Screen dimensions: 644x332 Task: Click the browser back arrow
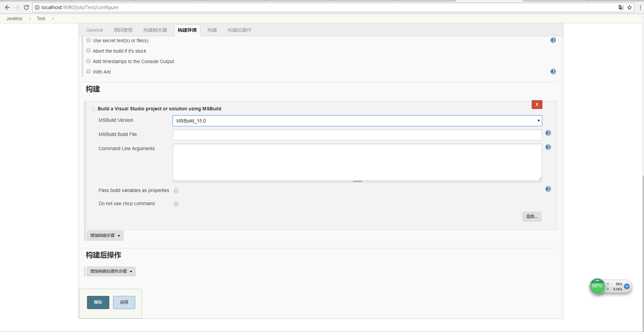click(7, 7)
